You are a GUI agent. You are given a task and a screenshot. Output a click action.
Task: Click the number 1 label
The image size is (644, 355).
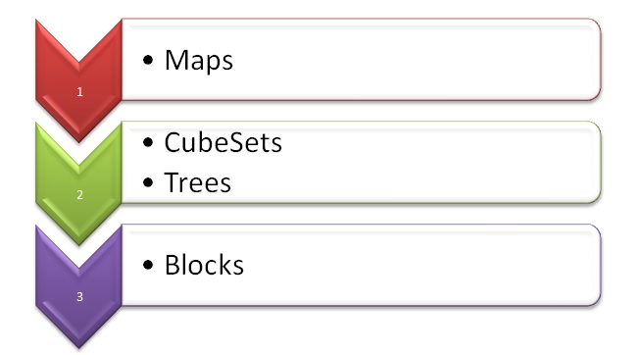(x=79, y=91)
